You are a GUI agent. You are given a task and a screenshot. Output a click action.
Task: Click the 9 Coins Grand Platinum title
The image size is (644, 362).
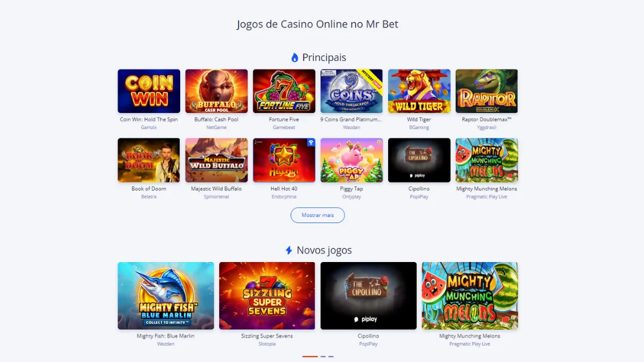[x=351, y=119]
